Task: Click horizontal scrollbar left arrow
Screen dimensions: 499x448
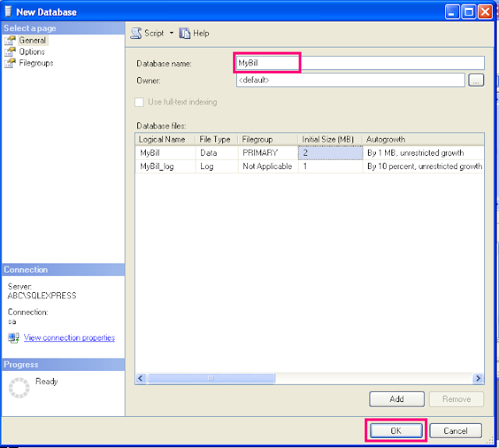Action: point(140,379)
